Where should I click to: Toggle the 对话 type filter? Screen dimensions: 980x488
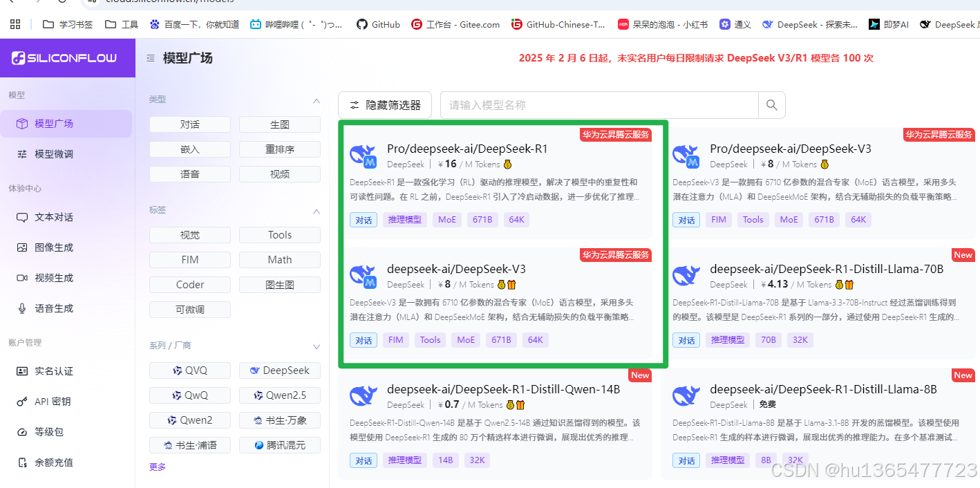[x=190, y=124]
